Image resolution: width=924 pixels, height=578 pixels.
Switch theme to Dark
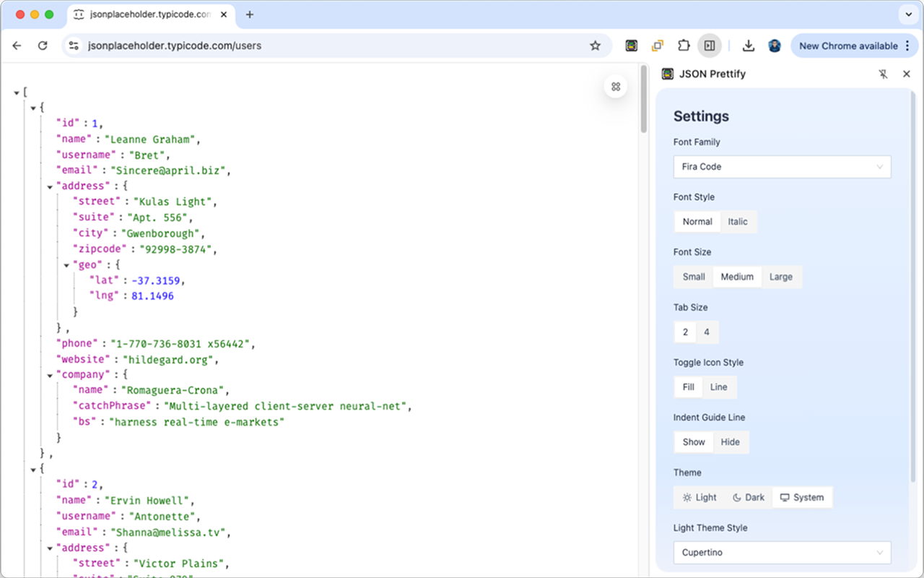(749, 498)
